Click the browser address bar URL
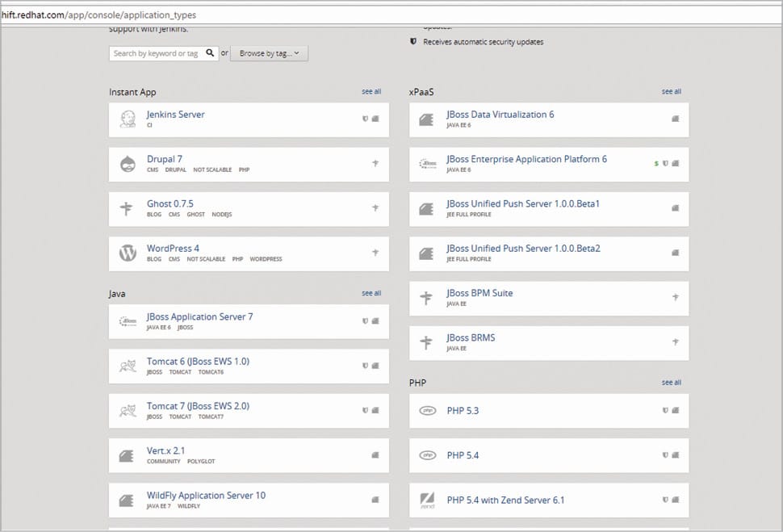 pyautogui.click(x=98, y=15)
